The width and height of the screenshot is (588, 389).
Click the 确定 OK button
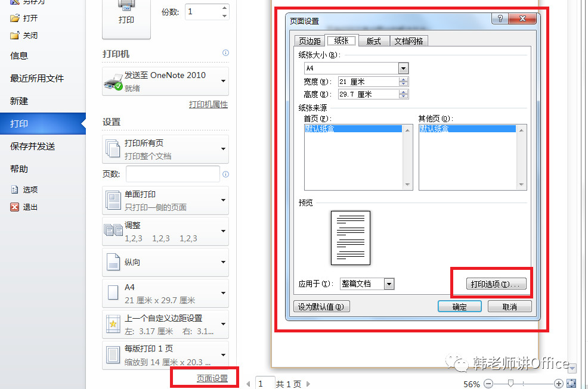(459, 306)
